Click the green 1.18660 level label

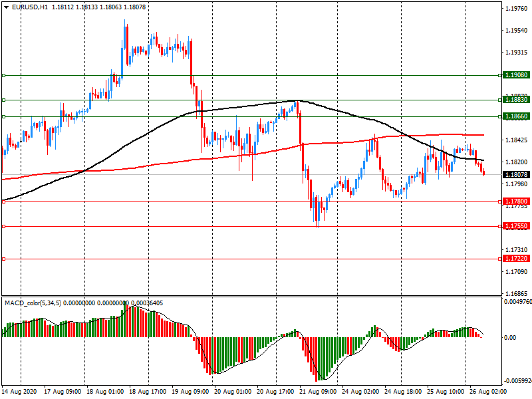[516, 116]
